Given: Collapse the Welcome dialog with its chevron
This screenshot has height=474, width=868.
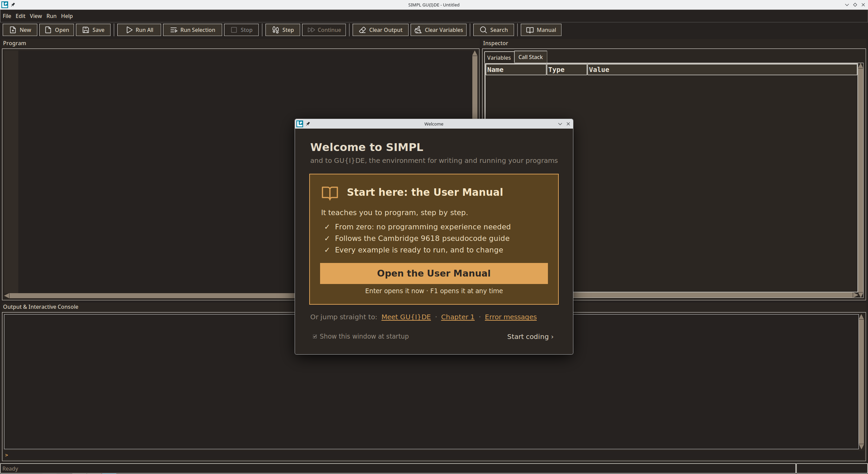Looking at the screenshot, I should pyautogui.click(x=560, y=124).
